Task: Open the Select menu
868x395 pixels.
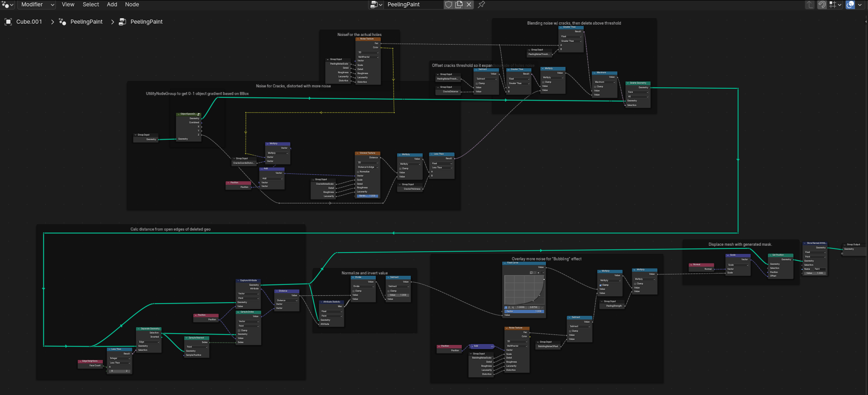Action: 91,5
